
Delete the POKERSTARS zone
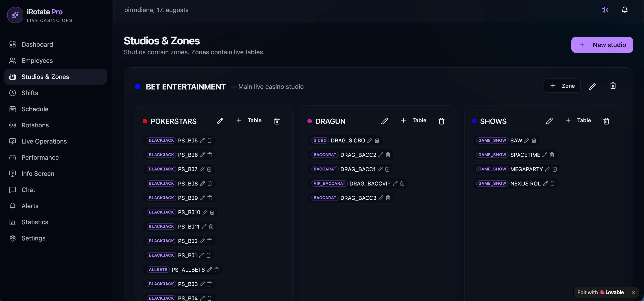(277, 121)
